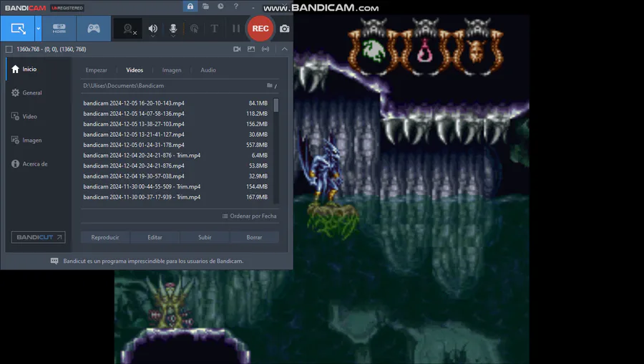Image resolution: width=644 pixels, height=364 pixels.
Task: Open the screen recording mode dropdown arrow
Action: [x=38, y=29]
